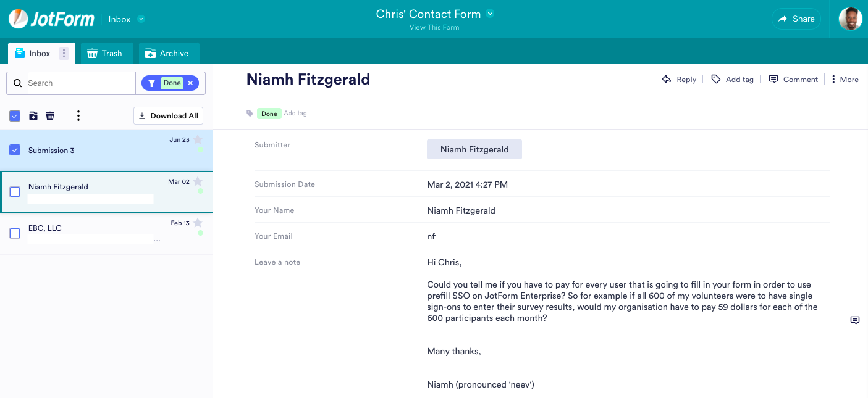This screenshot has height=398, width=868.
Task: Star the Niamh Fitzgerald submission
Action: (x=198, y=181)
